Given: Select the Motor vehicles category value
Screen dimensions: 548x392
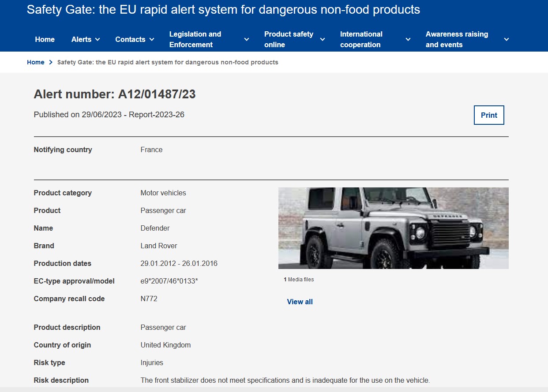Looking at the screenshot, I should click(x=163, y=193).
